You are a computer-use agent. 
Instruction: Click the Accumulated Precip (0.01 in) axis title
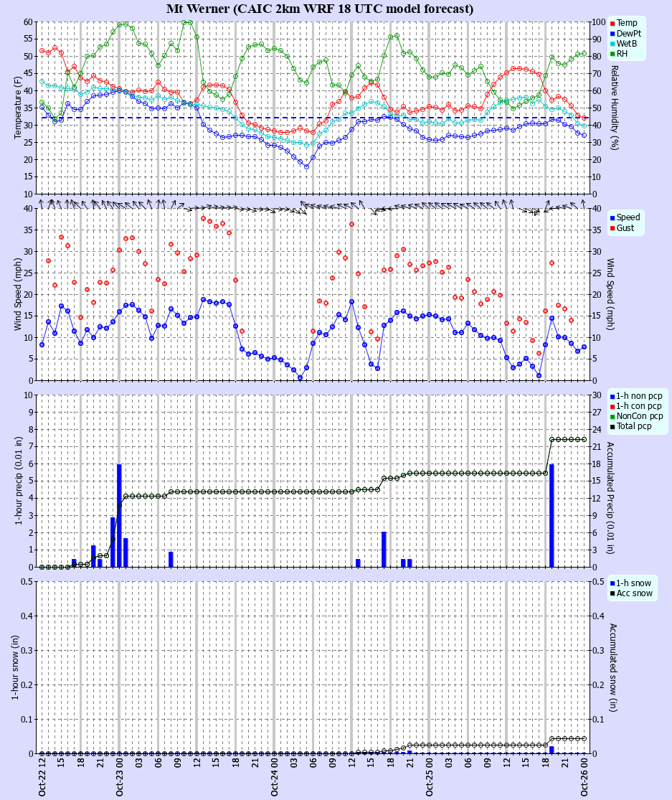point(610,498)
